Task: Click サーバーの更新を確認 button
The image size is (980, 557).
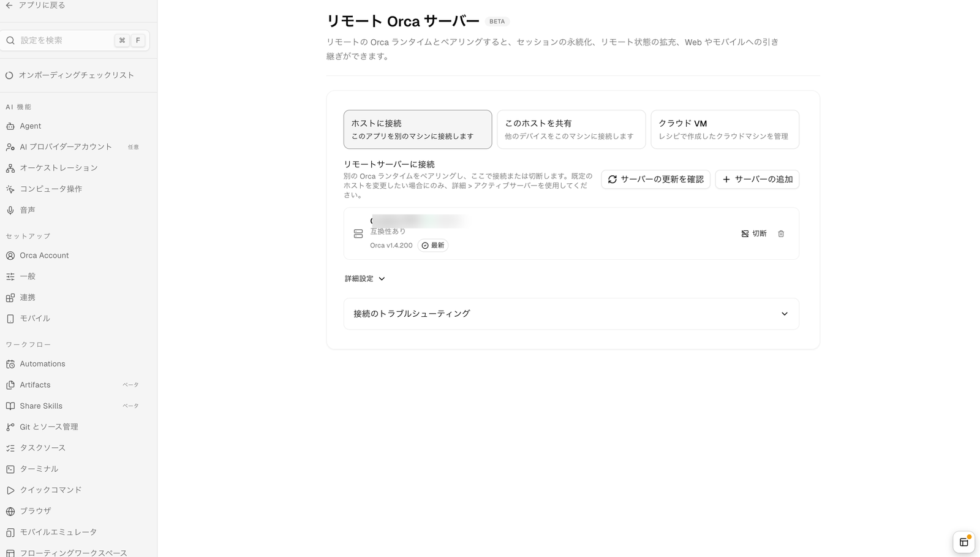Action: 655,180
